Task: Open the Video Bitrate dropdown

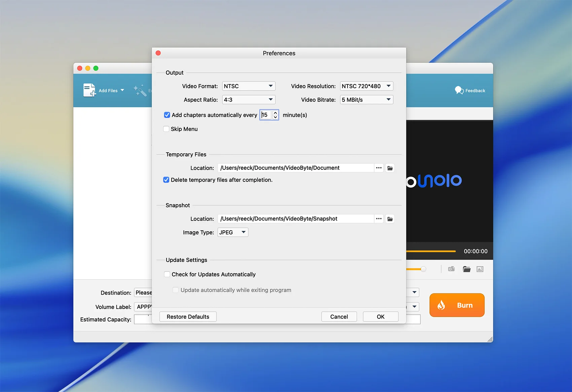Action: coord(366,100)
